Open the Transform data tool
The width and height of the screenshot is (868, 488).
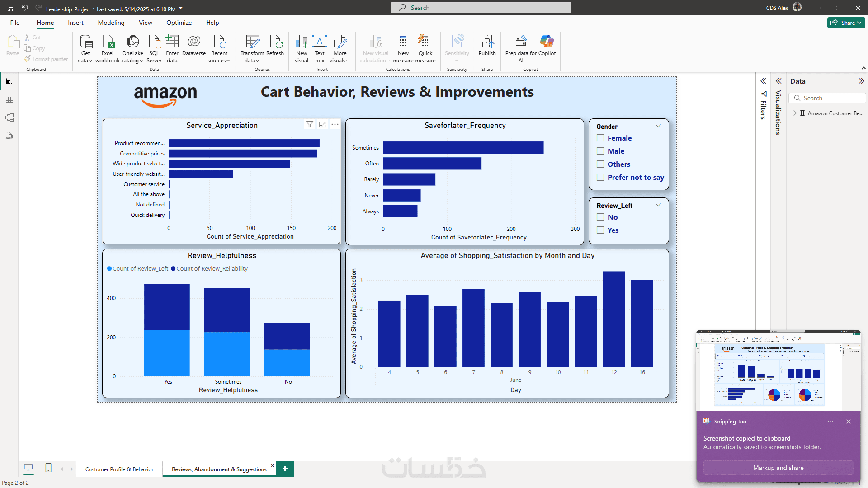click(x=252, y=42)
